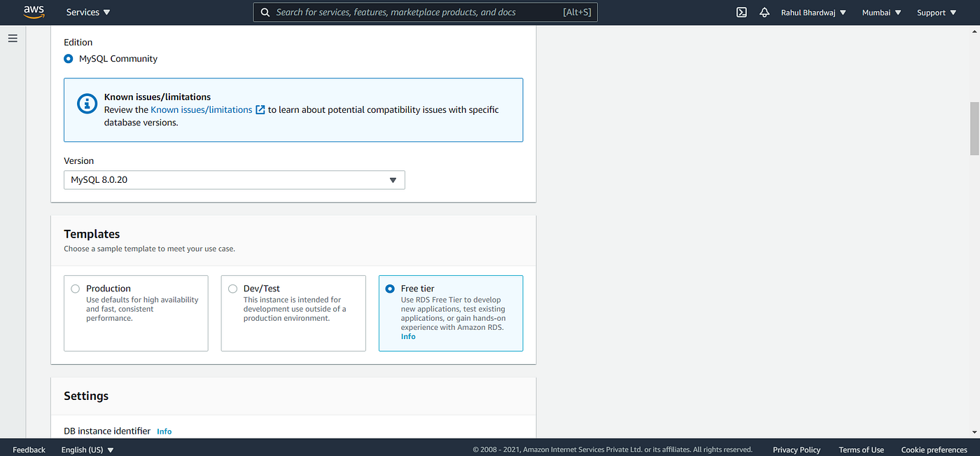Viewport: 980px width, 456px height.
Task: Open Info link next to DB instance identifier
Action: [x=164, y=431]
